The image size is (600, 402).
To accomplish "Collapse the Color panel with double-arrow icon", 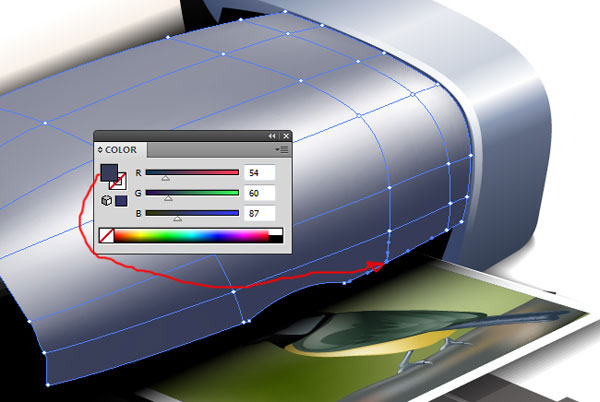I will [272, 135].
